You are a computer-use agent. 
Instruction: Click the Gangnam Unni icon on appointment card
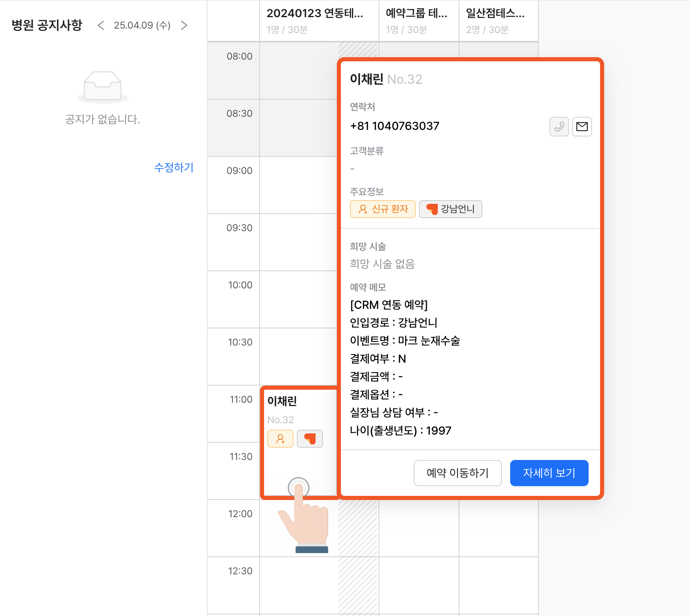pos(309,439)
